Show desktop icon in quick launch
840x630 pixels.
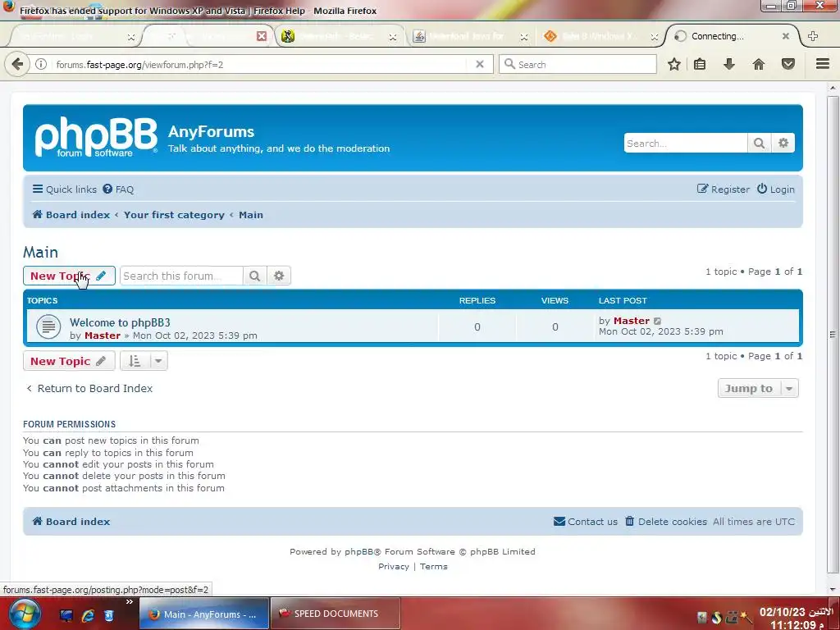[66, 615]
